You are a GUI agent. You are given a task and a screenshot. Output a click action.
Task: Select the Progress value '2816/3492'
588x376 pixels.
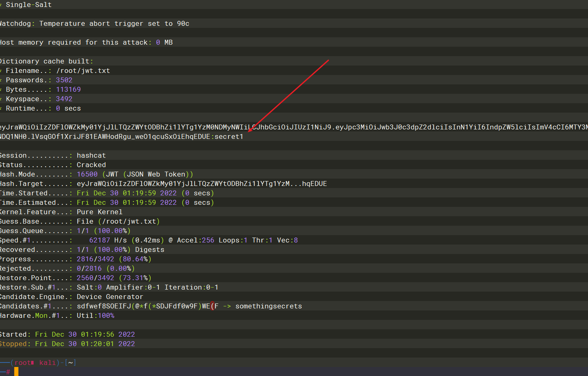coord(95,259)
